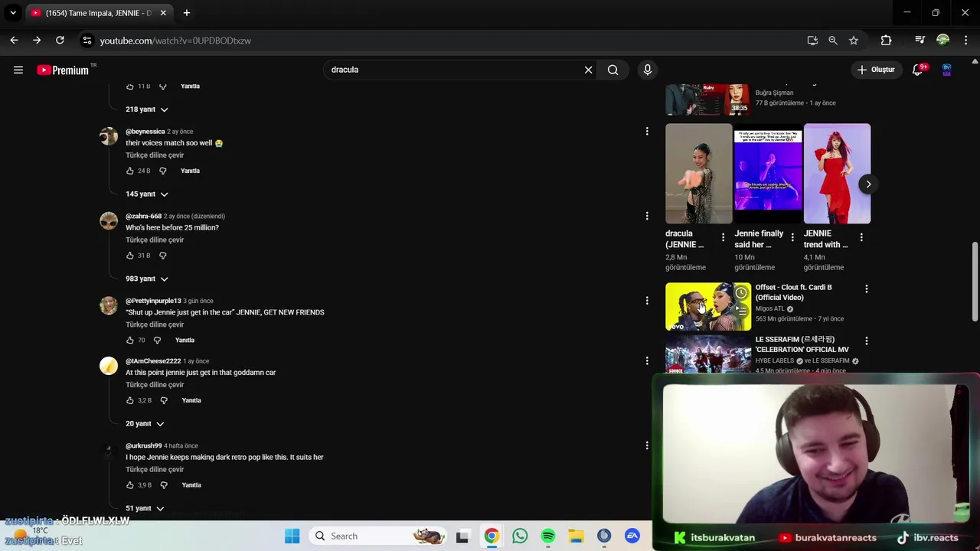Open options for LE SSERAFIM CELEBRATION video

point(866,341)
